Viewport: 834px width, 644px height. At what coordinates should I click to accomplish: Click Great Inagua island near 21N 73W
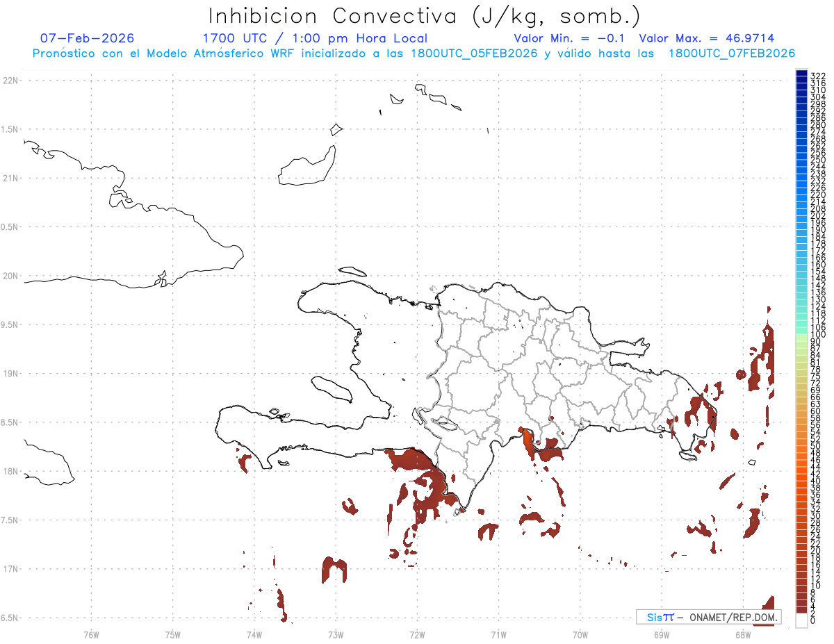click(x=307, y=167)
